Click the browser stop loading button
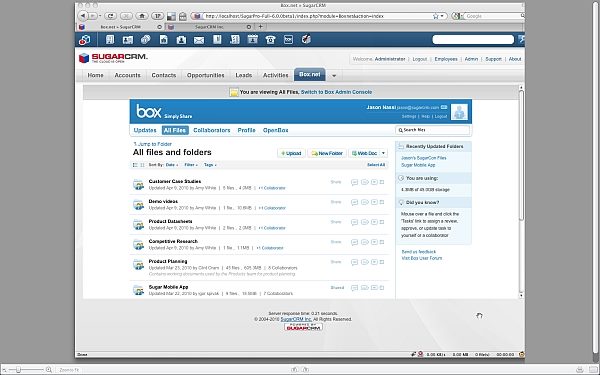 (126, 16)
